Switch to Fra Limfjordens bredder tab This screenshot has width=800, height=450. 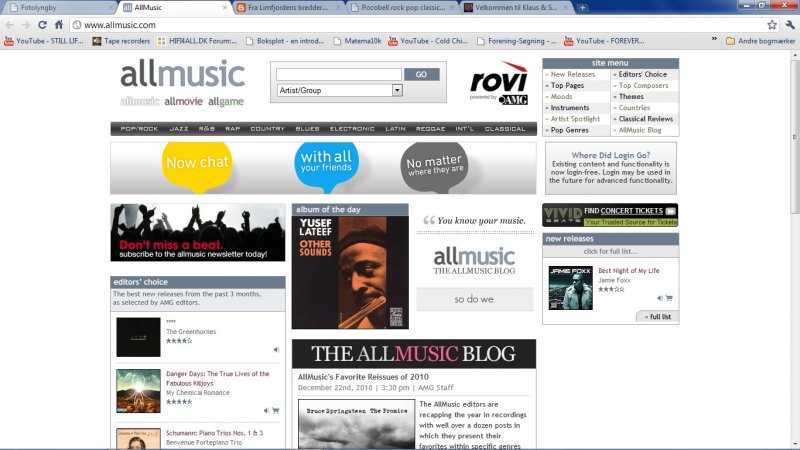pyautogui.click(x=288, y=7)
